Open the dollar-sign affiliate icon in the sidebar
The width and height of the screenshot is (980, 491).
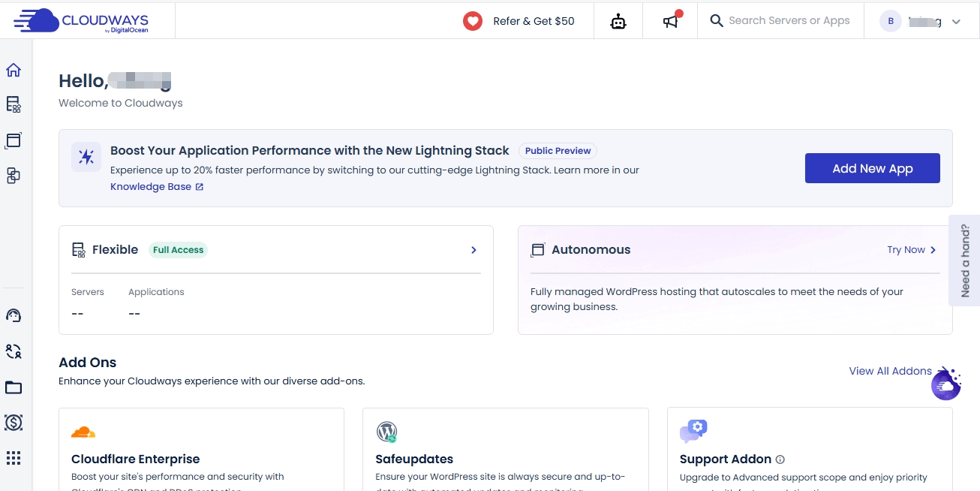(14, 423)
